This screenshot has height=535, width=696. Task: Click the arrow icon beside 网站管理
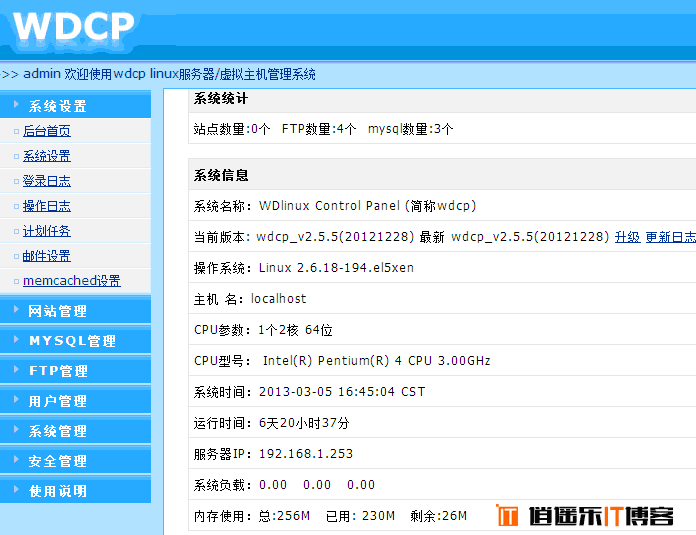[16, 309]
